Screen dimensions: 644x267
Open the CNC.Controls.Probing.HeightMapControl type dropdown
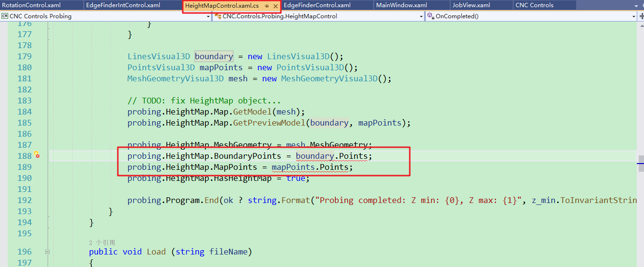tap(421, 16)
